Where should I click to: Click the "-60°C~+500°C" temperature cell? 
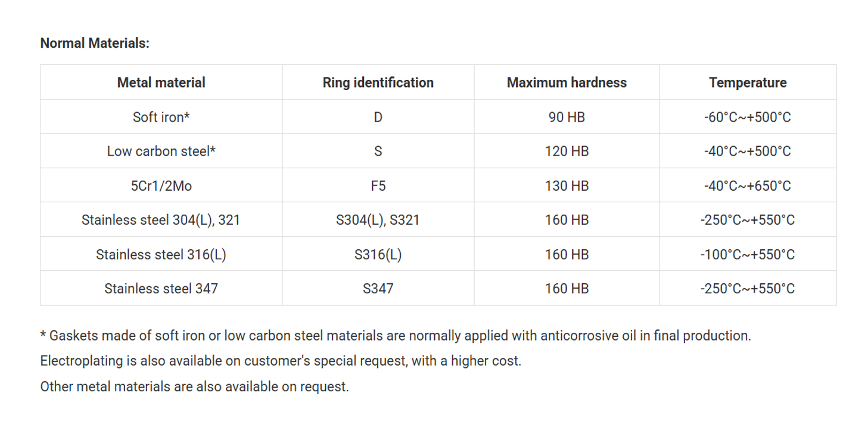coord(747,117)
